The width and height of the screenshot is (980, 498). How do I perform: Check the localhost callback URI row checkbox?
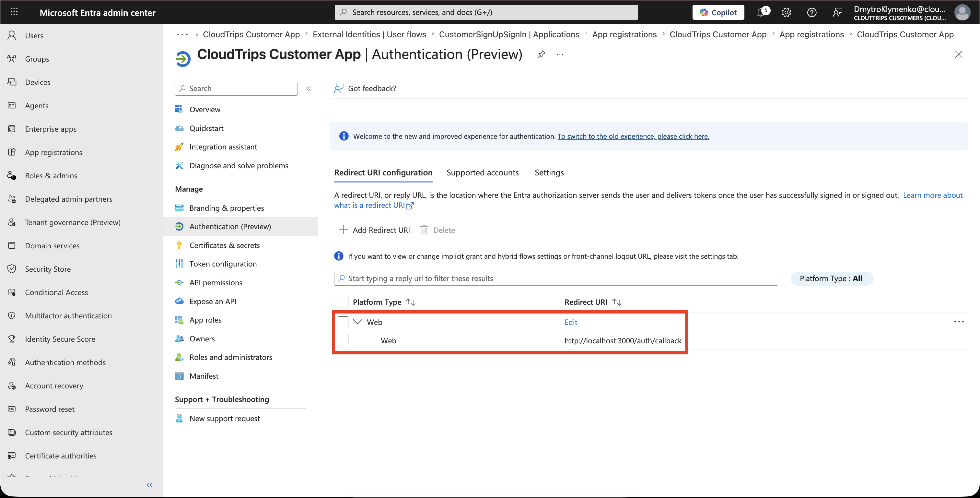343,340
